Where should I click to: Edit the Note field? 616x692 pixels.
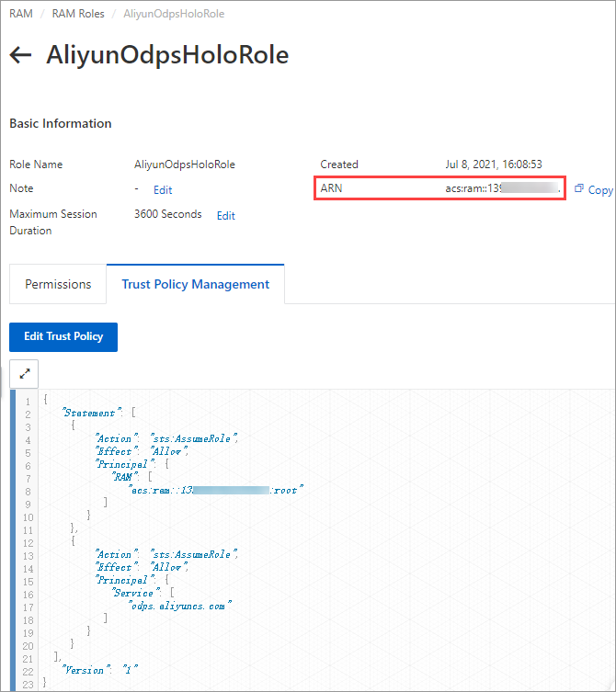163,189
